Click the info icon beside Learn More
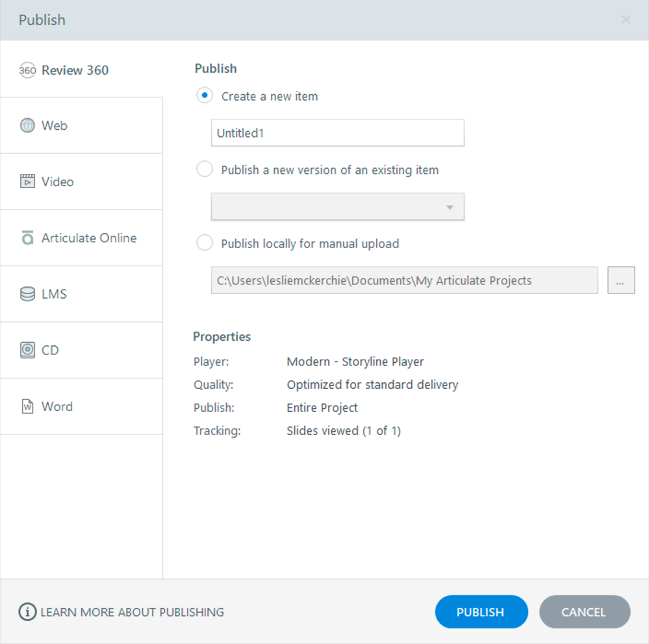The image size is (649, 644). [27, 612]
